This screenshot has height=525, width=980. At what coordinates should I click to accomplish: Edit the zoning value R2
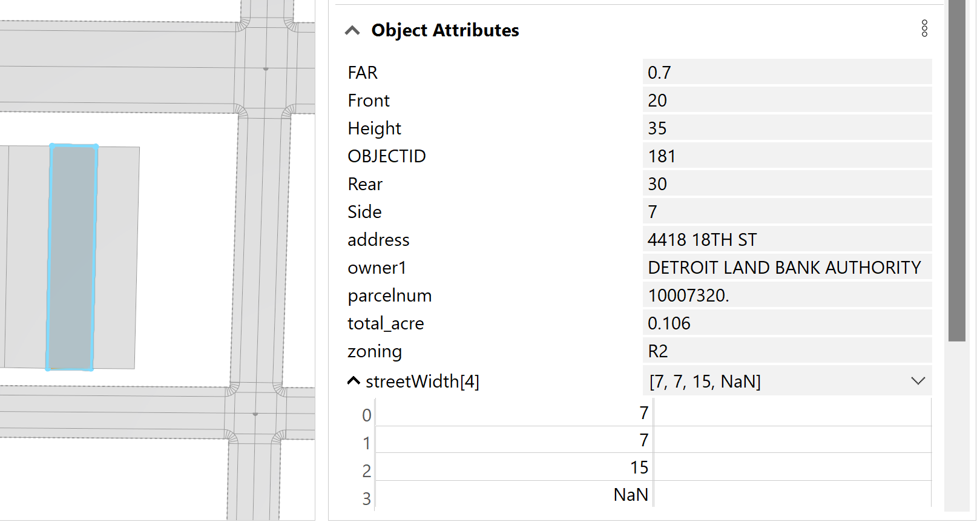click(x=786, y=351)
